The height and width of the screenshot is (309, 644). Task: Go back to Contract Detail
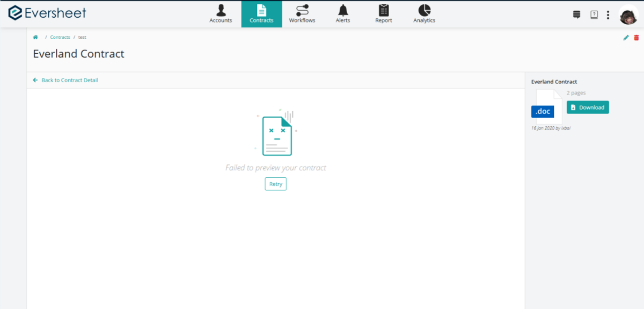pyautogui.click(x=65, y=80)
